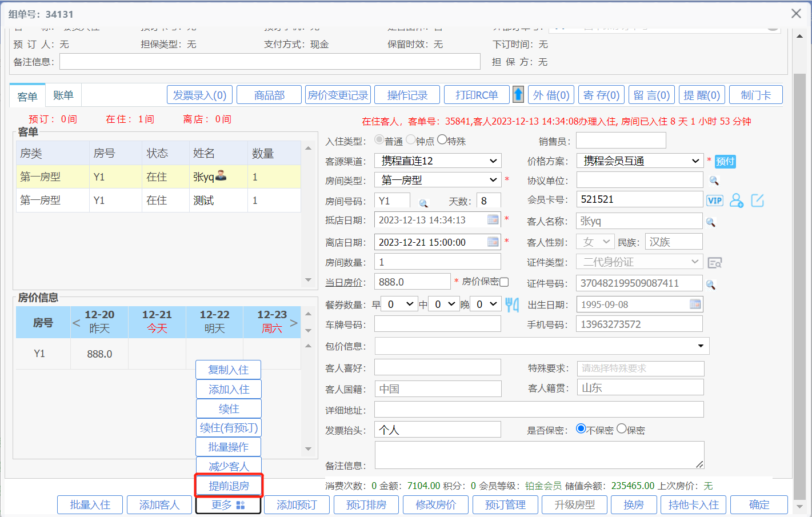Select the 保密 radio option

click(x=622, y=428)
